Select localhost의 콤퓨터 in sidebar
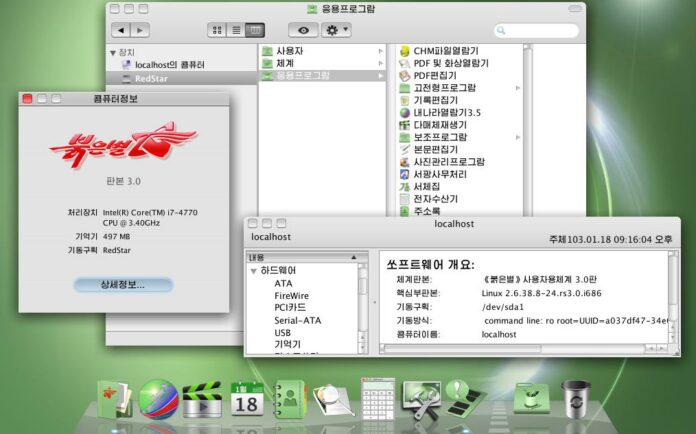 170,65
